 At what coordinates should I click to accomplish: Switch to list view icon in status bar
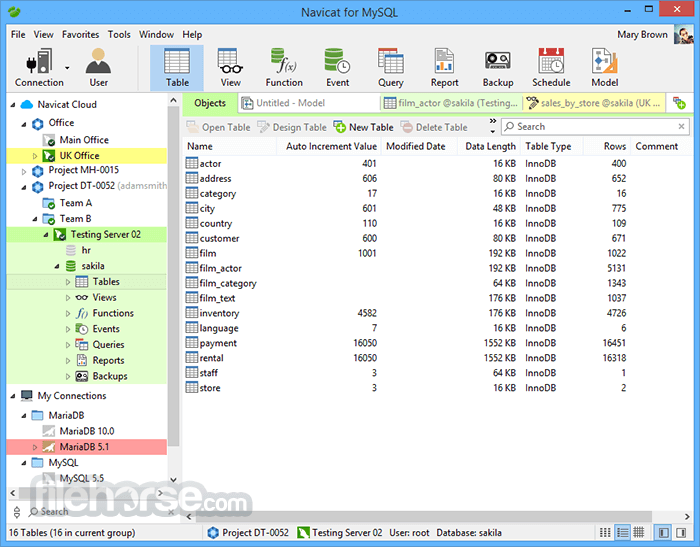click(x=605, y=532)
